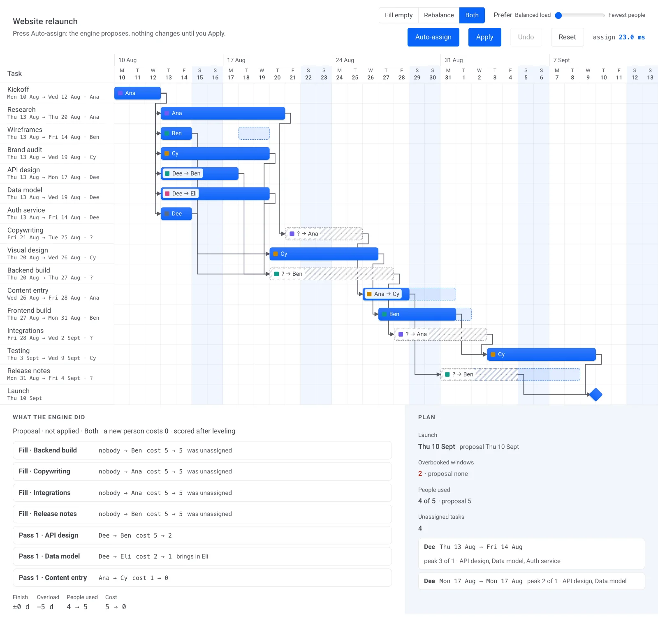This screenshot has width=658, height=644.
Task: Select the Visual design Cy bar
Action: pyautogui.click(x=324, y=254)
